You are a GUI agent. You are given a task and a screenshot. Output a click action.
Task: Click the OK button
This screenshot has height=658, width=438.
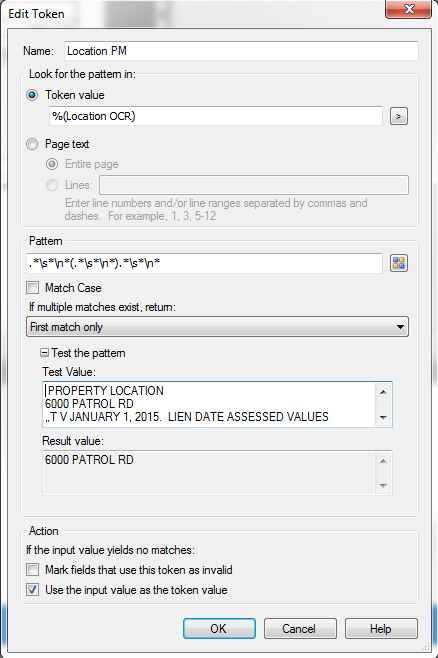(219, 629)
